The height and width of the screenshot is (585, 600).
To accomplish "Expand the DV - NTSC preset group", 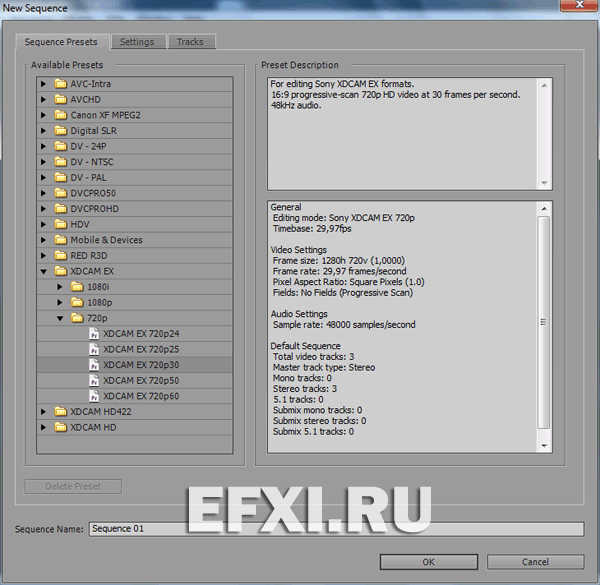I will (43, 162).
